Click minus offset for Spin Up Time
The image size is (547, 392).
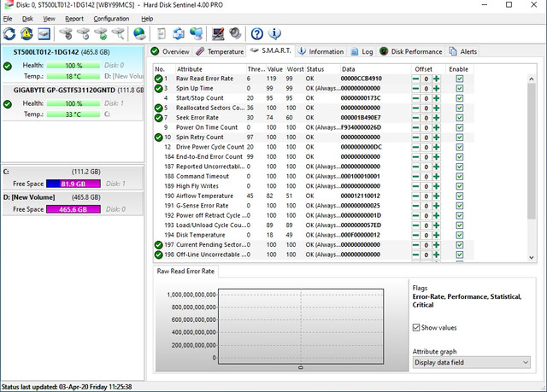pos(415,89)
